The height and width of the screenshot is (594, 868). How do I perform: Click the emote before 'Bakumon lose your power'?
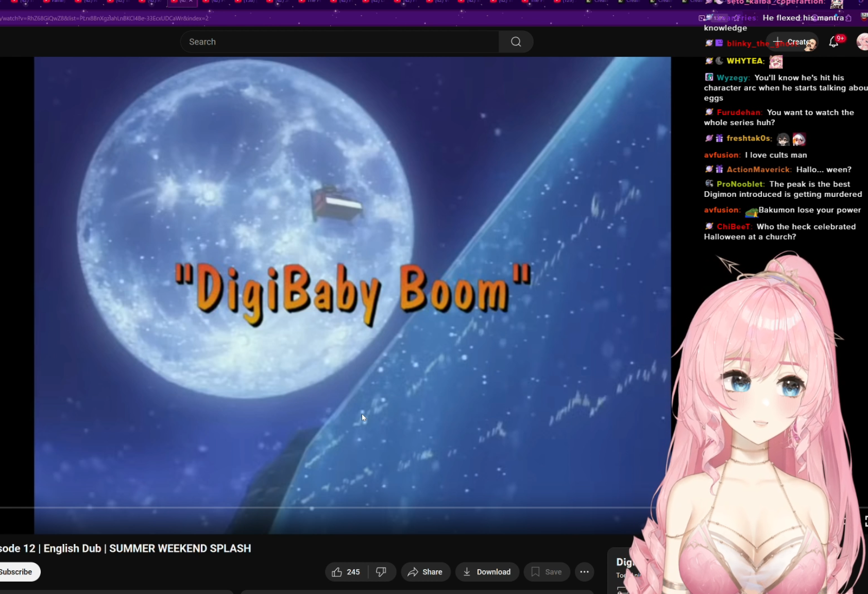click(752, 211)
